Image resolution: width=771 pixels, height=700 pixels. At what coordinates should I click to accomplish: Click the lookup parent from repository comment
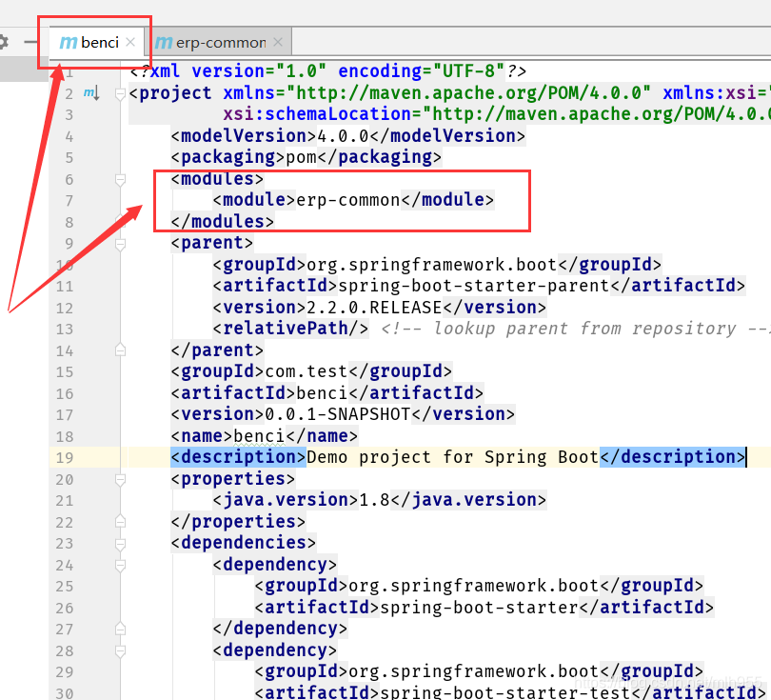(574, 329)
